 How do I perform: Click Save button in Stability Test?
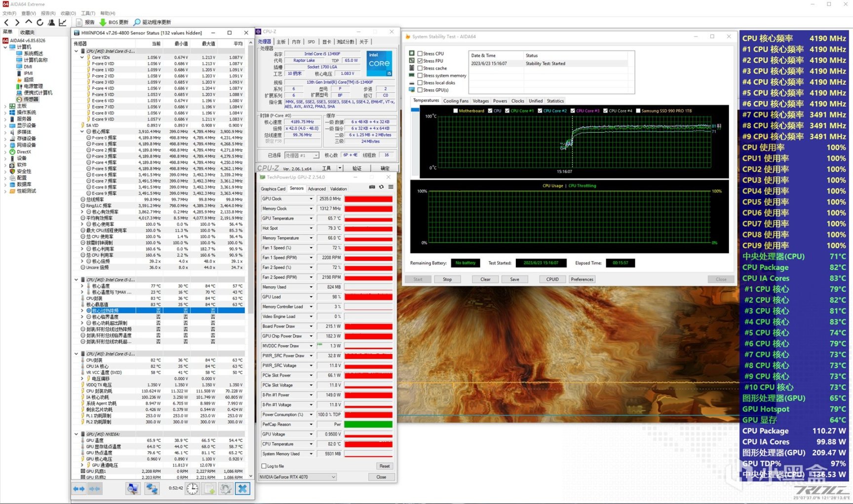click(x=515, y=279)
